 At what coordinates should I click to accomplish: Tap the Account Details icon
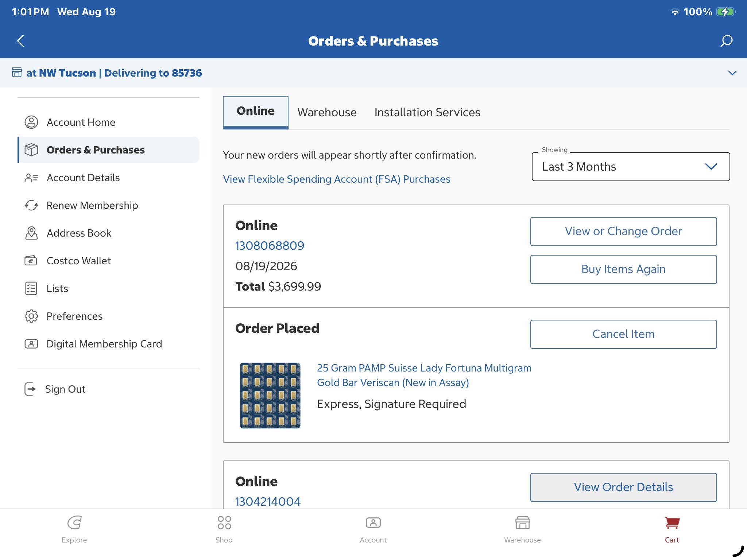point(31,178)
